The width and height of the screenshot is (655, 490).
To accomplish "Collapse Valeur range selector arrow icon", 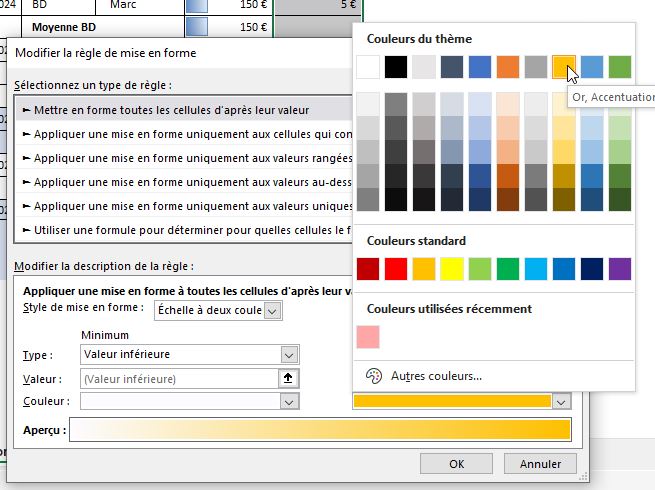I will pyautogui.click(x=288, y=378).
